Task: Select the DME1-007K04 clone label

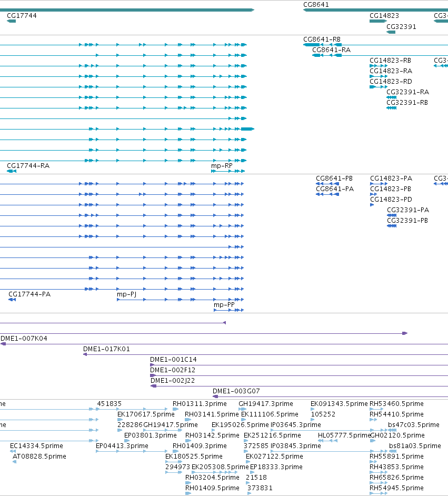Action: click(x=24, y=338)
